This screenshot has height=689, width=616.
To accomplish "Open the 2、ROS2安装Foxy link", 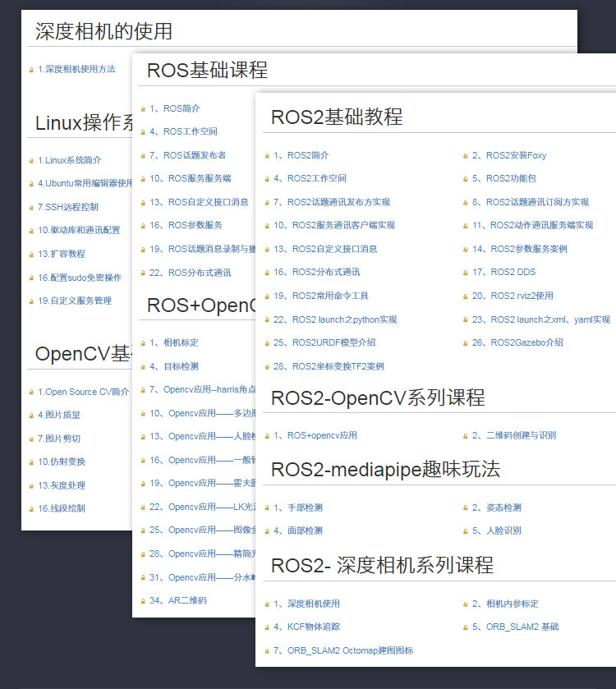I will pos(509,155).
